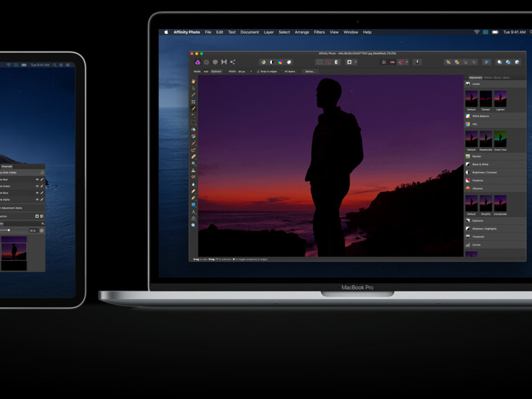The height and width of the screenshot is (399, 532).
Task: Set selection mode to Add
Action: [x=206, y=72]
